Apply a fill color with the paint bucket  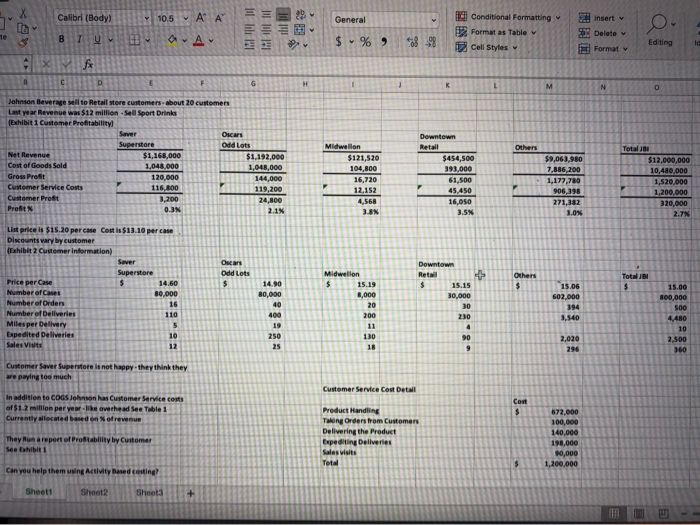click(172, 41)
